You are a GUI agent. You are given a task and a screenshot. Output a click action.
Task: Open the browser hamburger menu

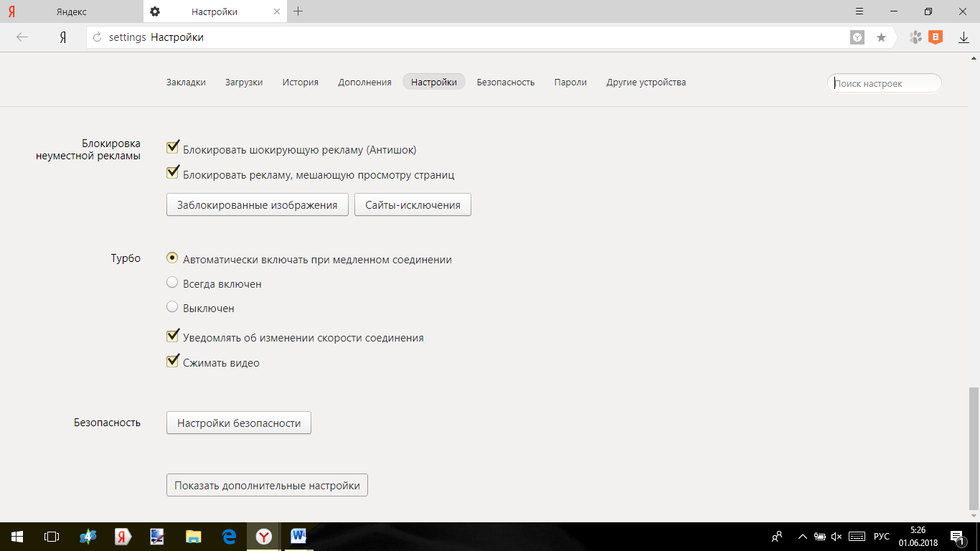tap(859, 11)
